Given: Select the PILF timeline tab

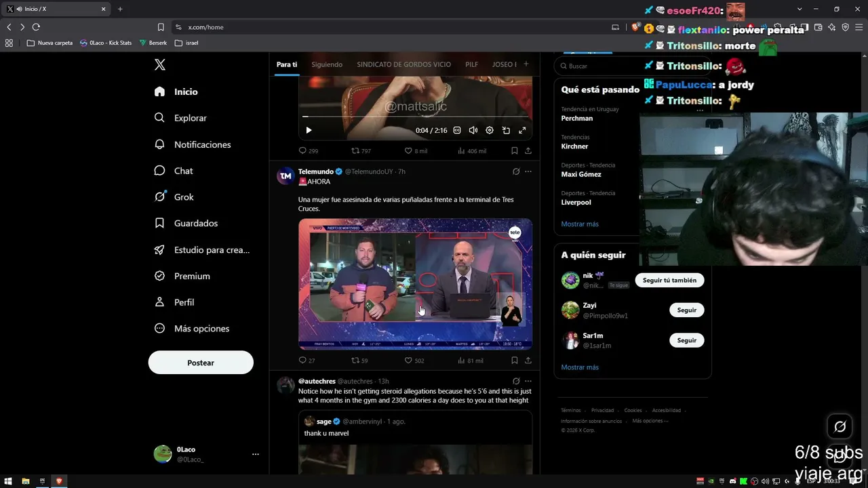Looking at the screenshot, I should (x=471, y=64).
